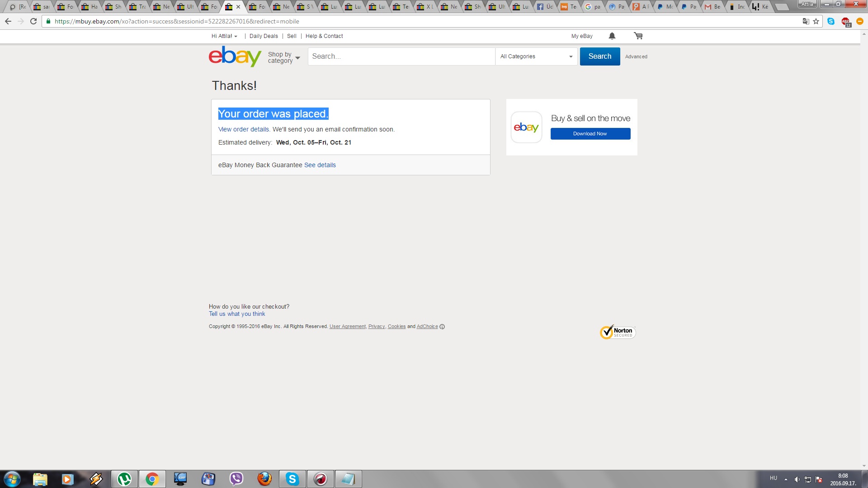Open Viber from the taskbar

(236, 479)
